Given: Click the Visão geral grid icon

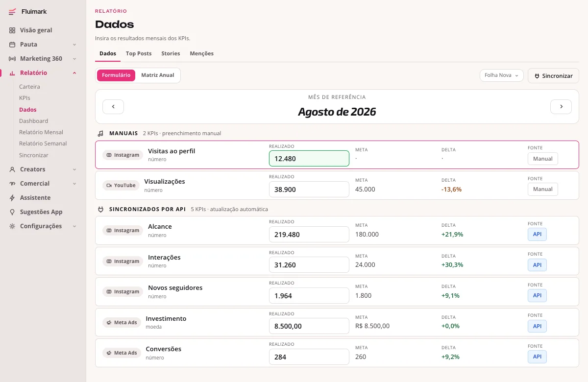Looking at the screenshot, I should click(12, 30).
